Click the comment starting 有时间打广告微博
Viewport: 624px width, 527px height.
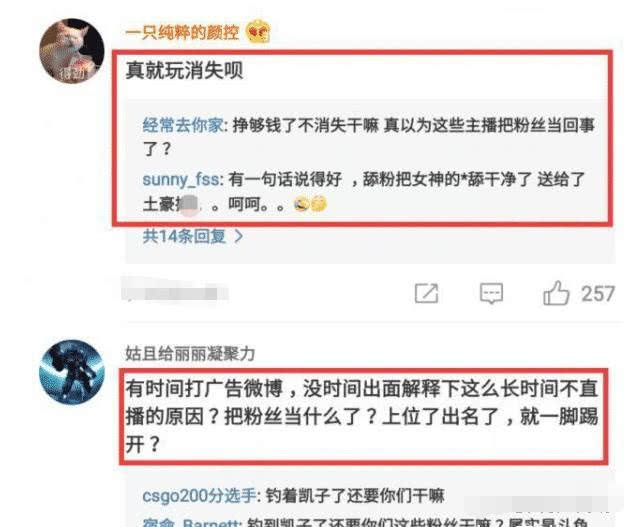[x=362, y=416]
